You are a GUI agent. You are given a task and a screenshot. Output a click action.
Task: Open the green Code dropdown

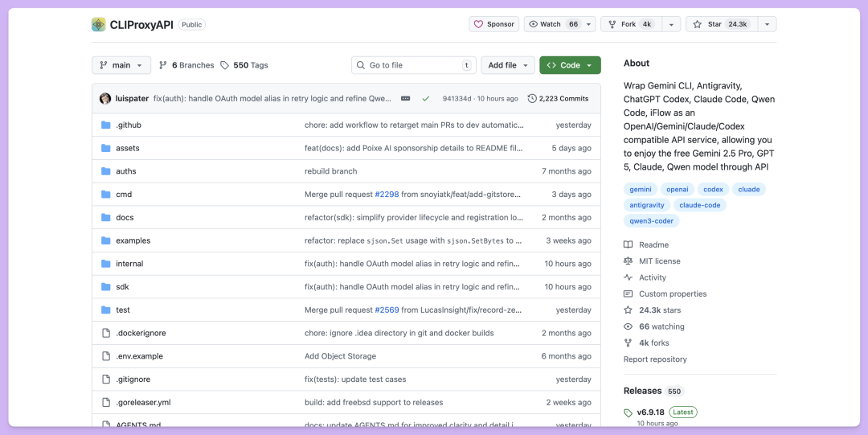tap(570, 65)
